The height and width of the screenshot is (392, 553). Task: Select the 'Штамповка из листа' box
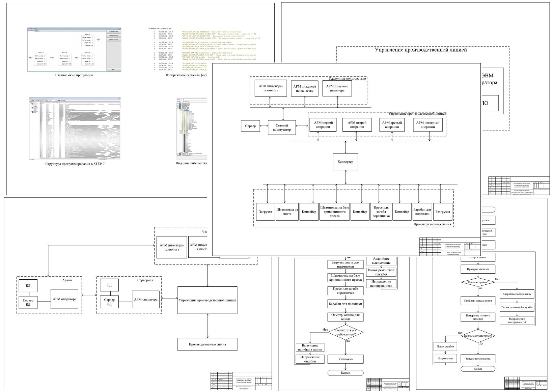[287, 212]
